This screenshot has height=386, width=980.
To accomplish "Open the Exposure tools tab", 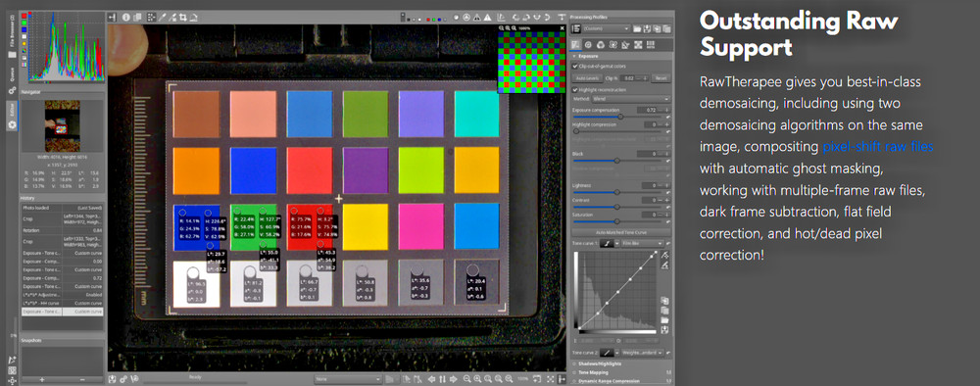I will 575,45.
